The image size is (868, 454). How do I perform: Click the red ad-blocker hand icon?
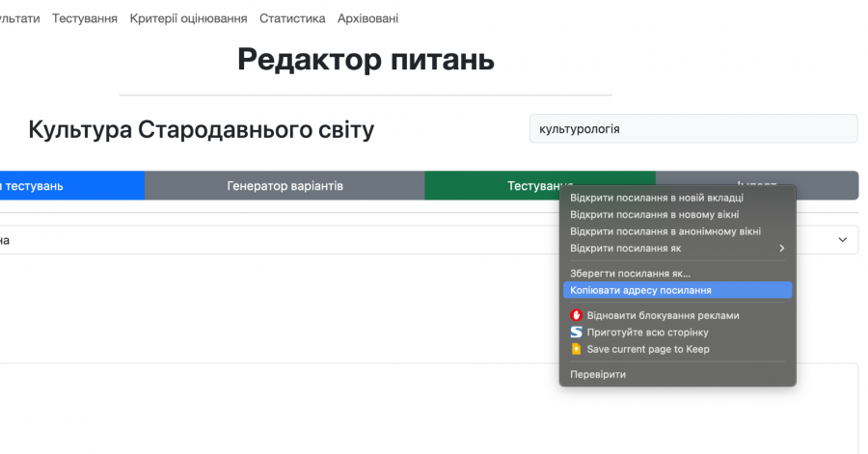(577, 315)
